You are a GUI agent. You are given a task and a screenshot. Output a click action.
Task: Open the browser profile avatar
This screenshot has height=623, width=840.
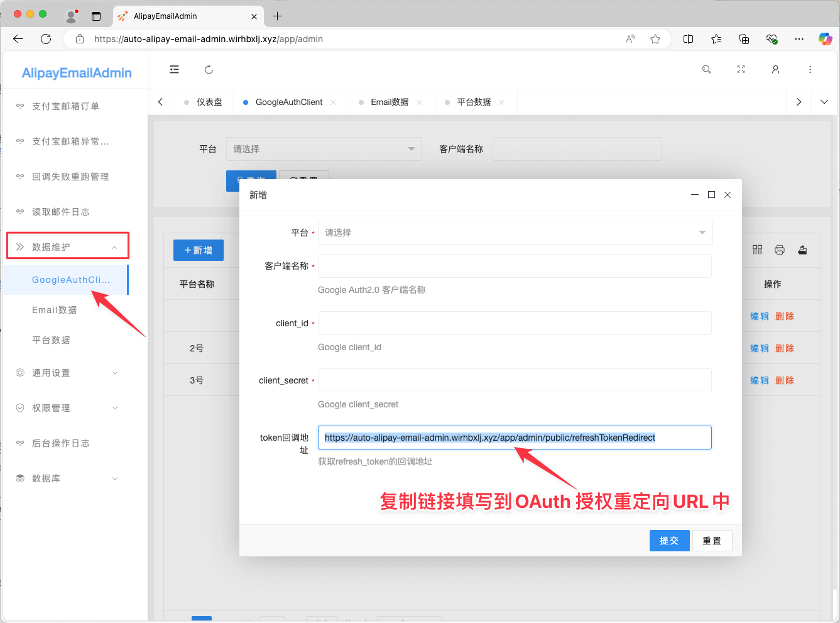click(71, 16)
